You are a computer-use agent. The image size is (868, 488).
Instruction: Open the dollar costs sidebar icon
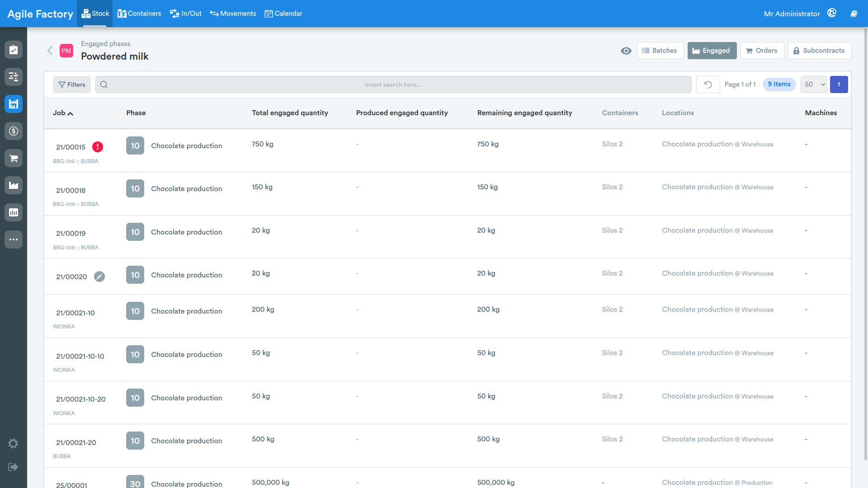14,131
